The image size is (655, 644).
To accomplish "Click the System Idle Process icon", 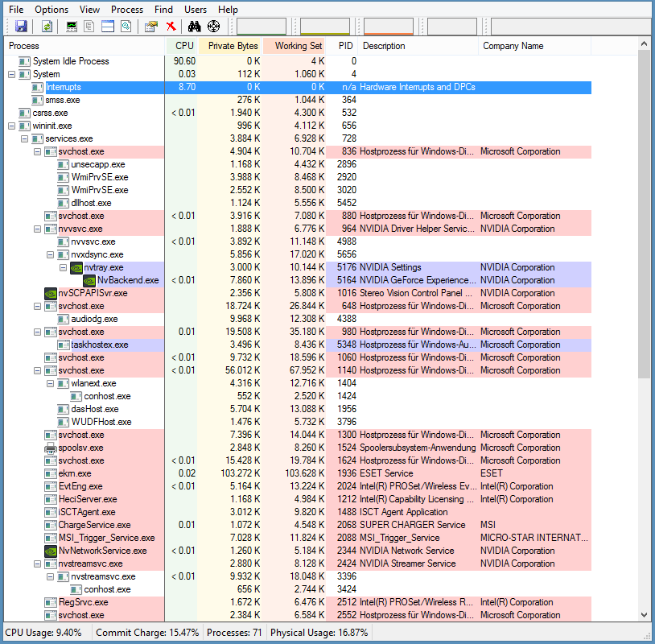I will click(x=25, y=61).
